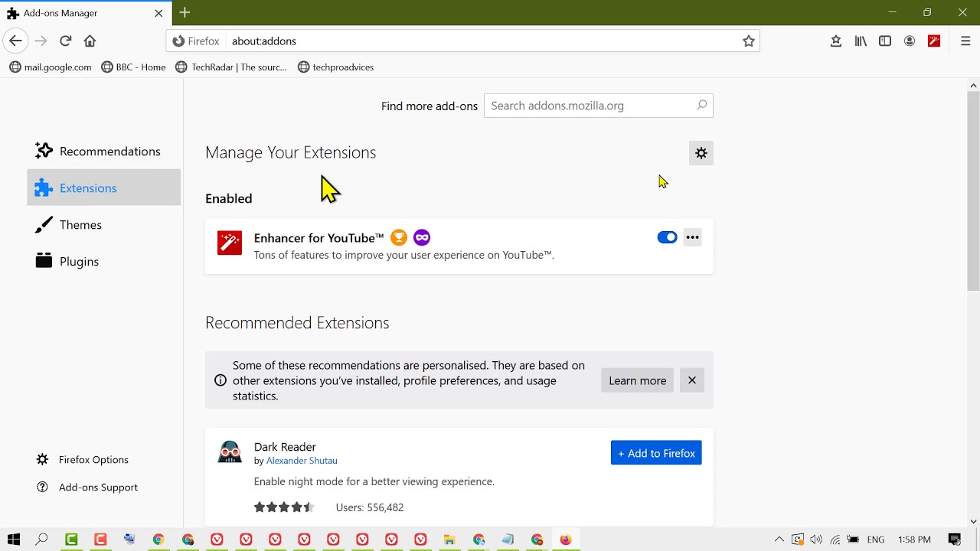
Task: Open the volume control in system tray
Action: click(816, 540)
